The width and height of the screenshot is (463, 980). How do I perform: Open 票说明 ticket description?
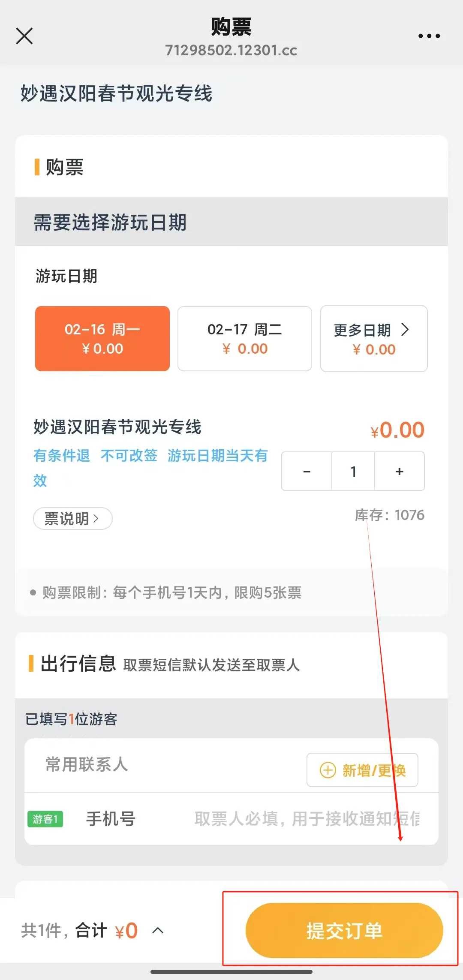pyautogui.click(x=72, y=519)
